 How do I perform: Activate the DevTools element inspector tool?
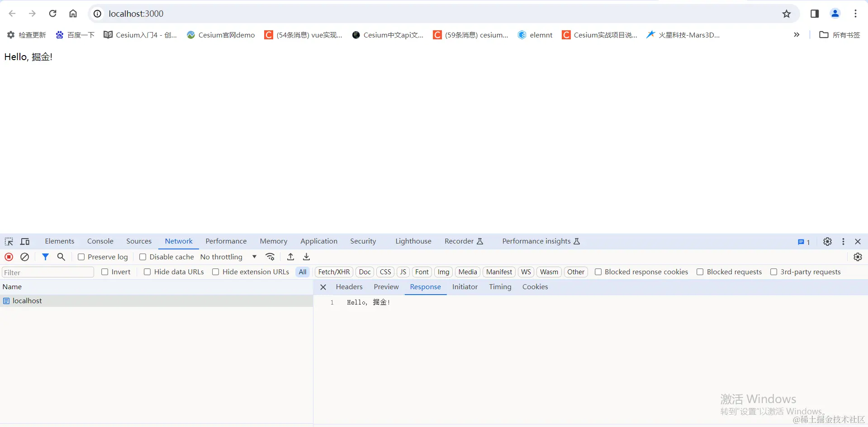[9, 241]
